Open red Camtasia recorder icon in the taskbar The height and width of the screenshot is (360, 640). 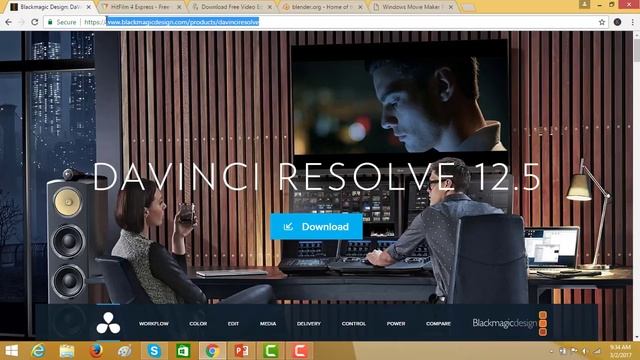300,351
